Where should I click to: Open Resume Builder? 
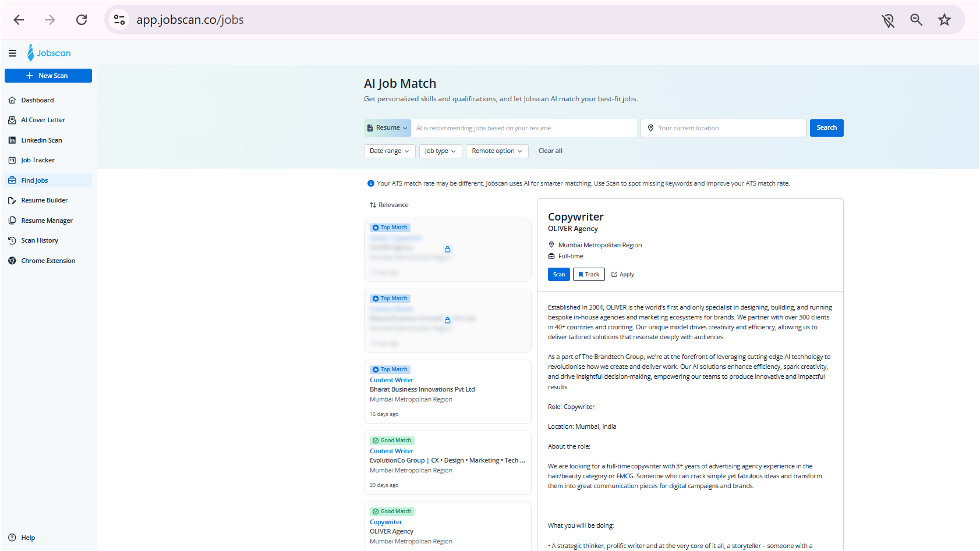(x=48, y=200)
